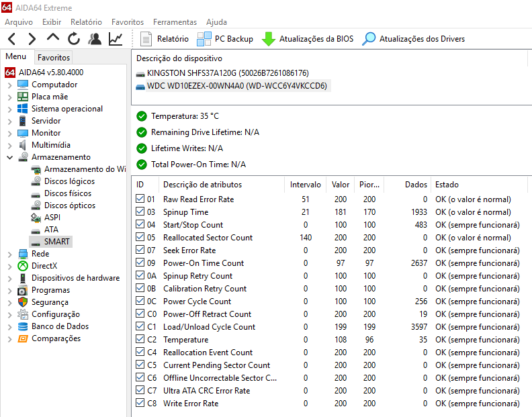This screenshot has height=417, width=532.
Task: Open the graph chart icon in the toolbar
Action: pos(116,39)
